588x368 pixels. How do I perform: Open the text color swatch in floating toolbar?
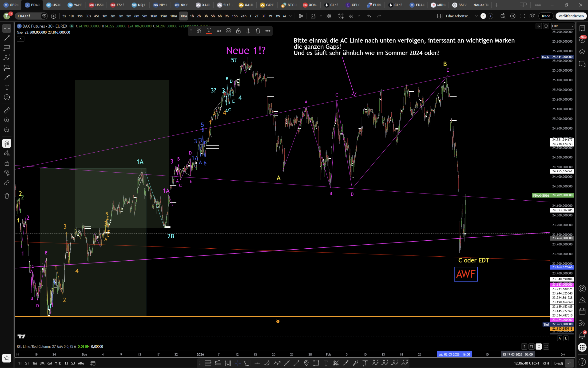point(209,31)
